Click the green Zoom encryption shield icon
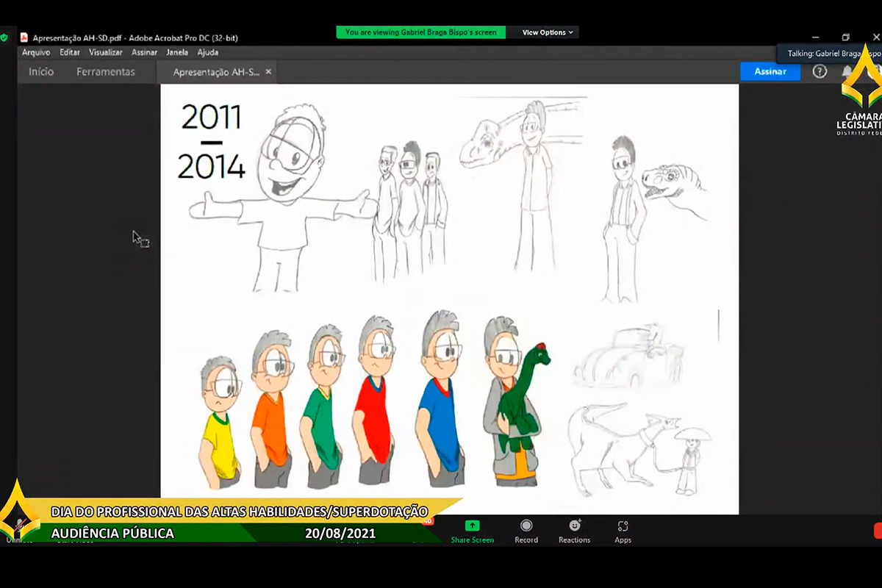This screenshot has height=588, width=882. 4,37
